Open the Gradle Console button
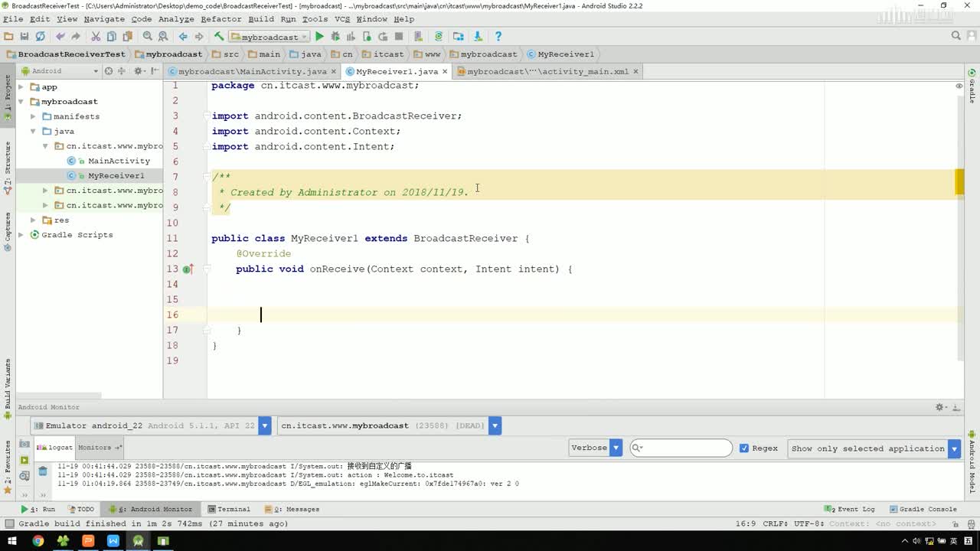 [x=922, y=509]
